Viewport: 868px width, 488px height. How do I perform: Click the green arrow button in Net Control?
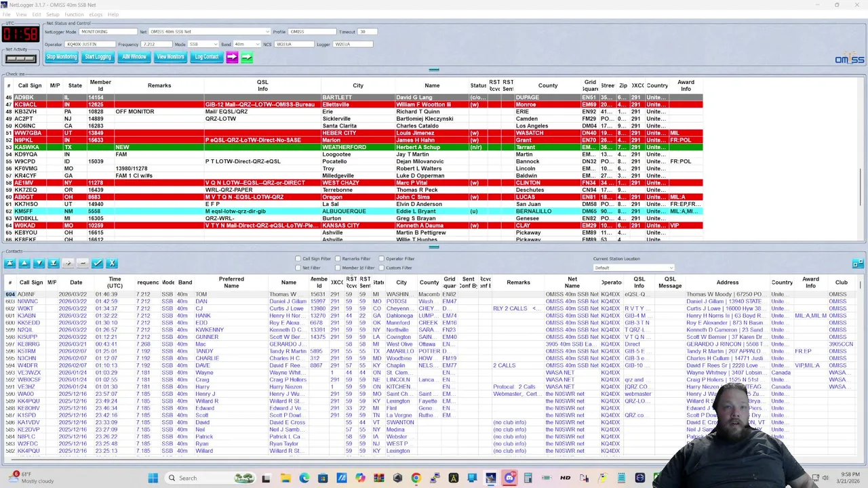247,58
